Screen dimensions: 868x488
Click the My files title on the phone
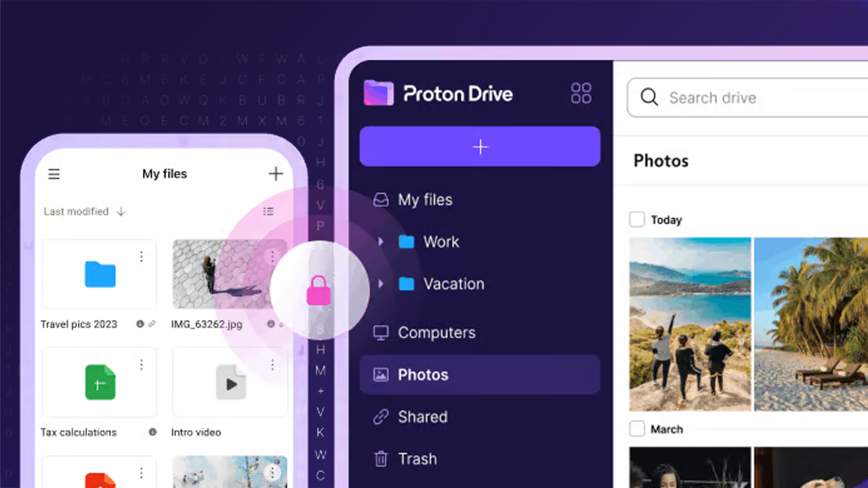tap(164, 174)
